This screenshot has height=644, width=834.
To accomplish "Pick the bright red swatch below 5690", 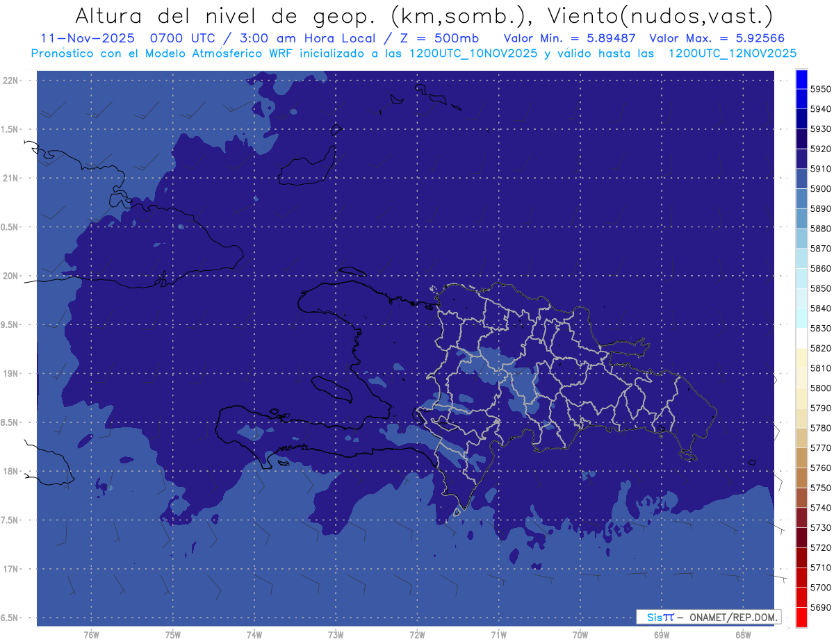I will click(x=801, y=618).
